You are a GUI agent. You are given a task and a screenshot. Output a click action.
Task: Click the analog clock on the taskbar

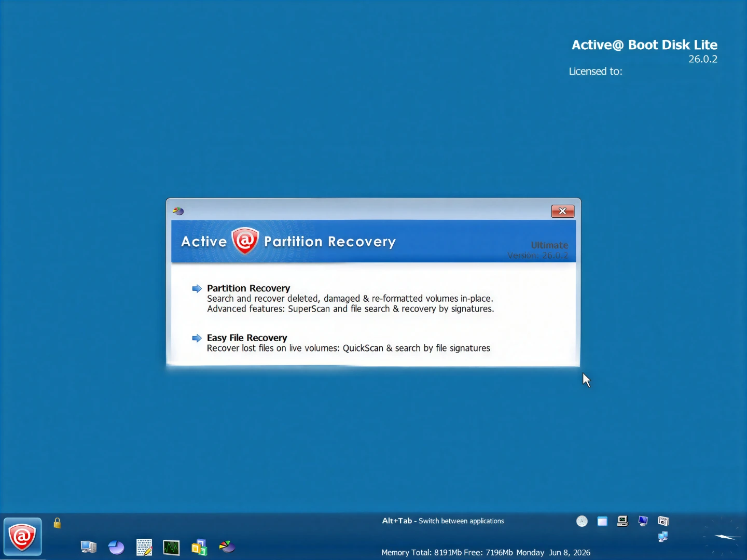(722, 536)
